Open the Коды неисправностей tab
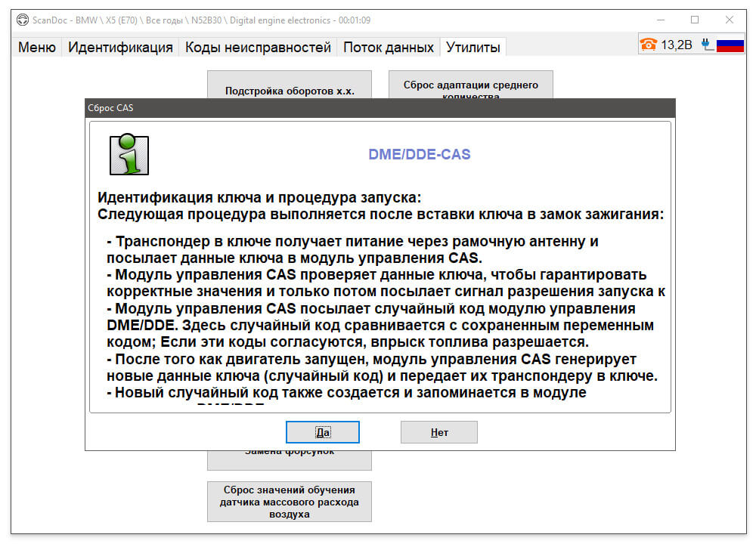Image resolution: width=756 pixels, height=547 pixels. [258, 48]
